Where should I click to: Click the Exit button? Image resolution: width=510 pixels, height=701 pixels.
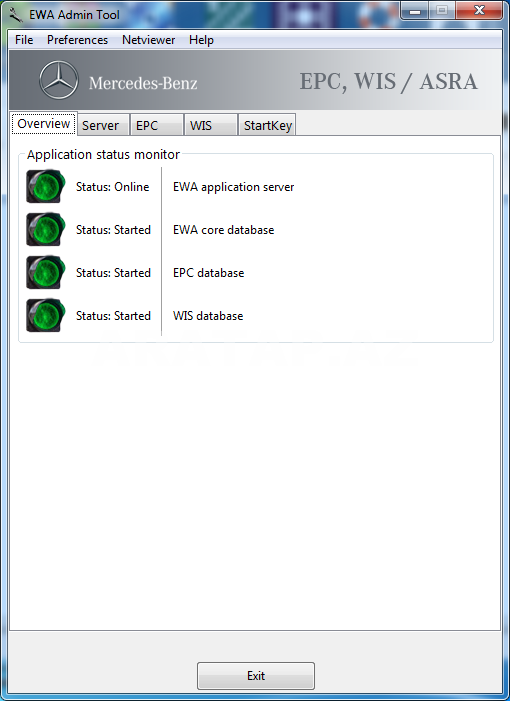[x=256, y=676]
